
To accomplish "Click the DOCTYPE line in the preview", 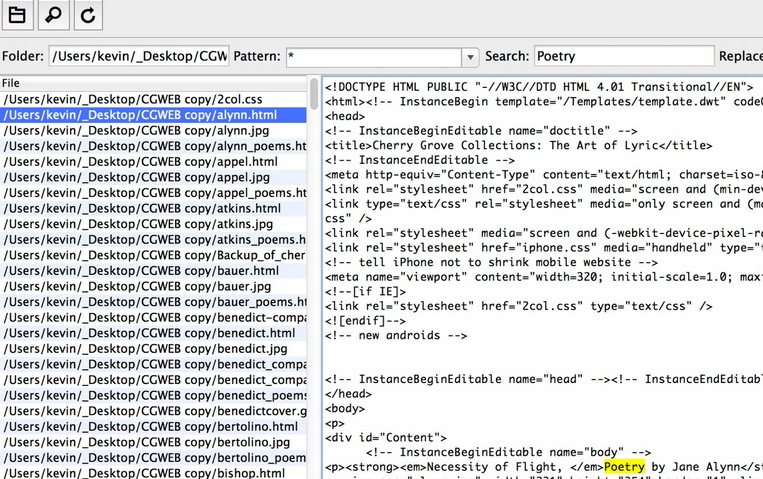I will tap(539, 87).
